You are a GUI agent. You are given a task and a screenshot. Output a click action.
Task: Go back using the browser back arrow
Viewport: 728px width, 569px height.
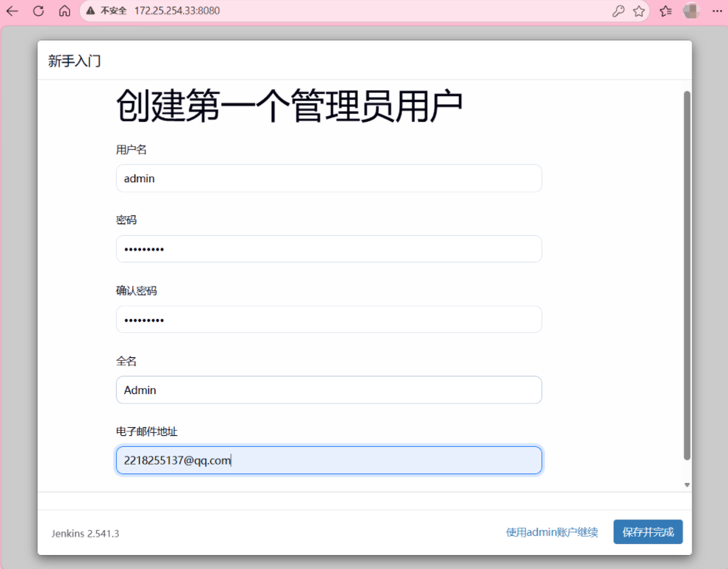pyautogui.click(x=13, y=11)
